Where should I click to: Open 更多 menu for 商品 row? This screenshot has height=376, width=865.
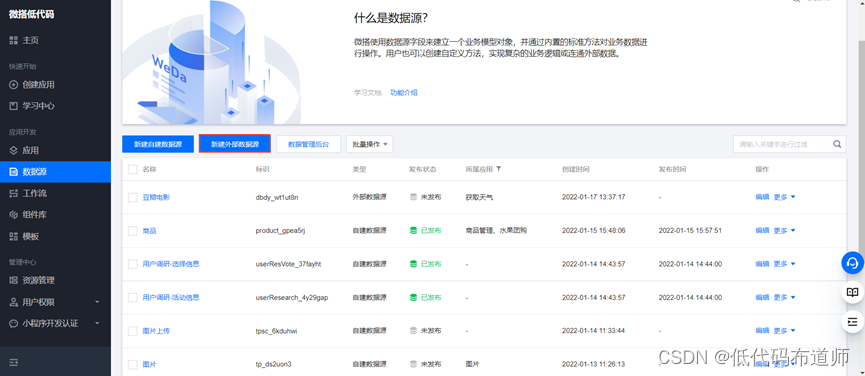[x=784, y=230]
